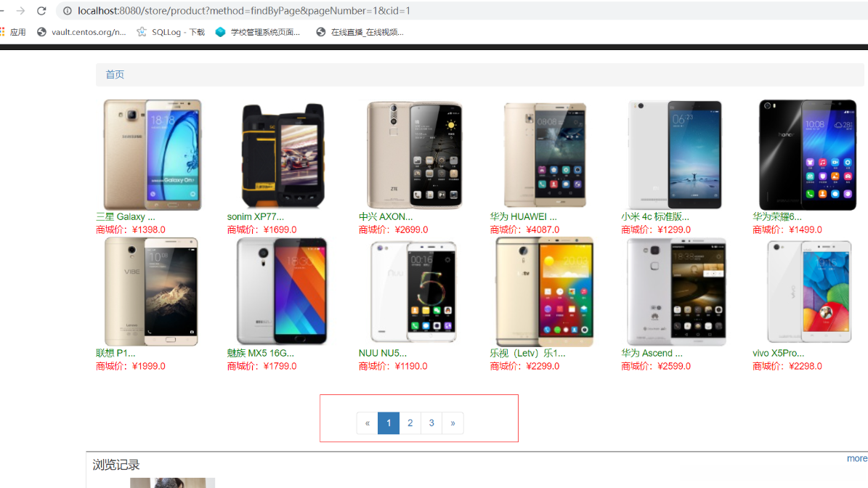
Task: Open the sonim XP77 product link
Action: pos(255,217)
